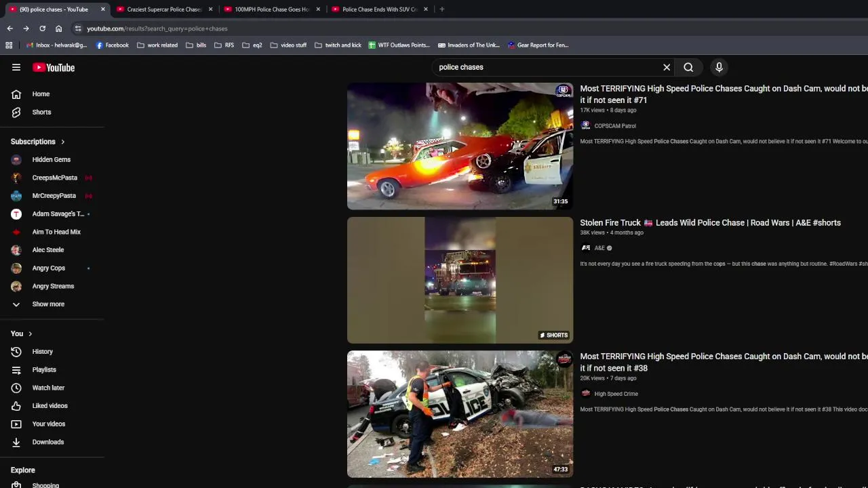Close the 100MPH Police Chase tab

coord(318,9)
